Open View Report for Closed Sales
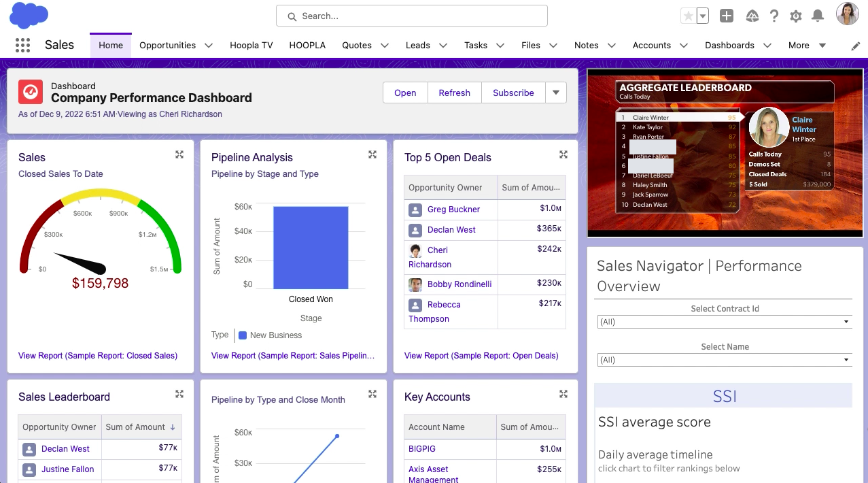The width and height of the screenshot is (868, 483). pyautogui.click(x=98, y=356)
